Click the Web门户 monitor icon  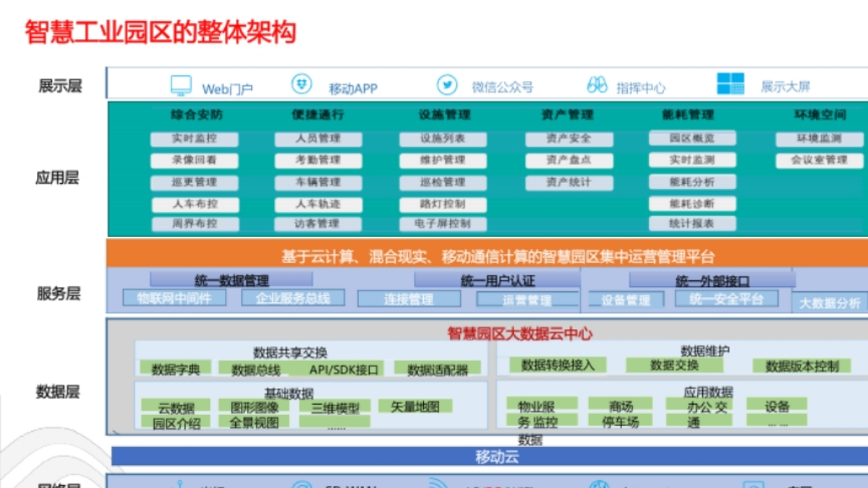coord(181,86)
